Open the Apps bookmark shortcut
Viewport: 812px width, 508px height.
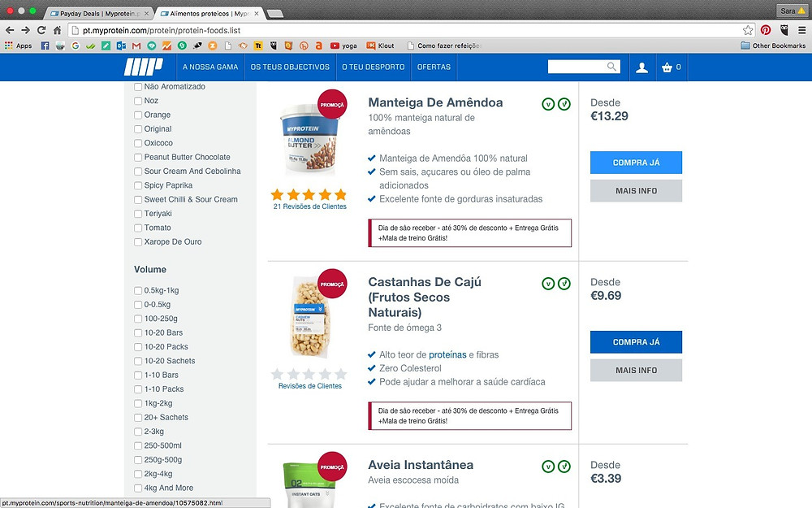point(18,46)
